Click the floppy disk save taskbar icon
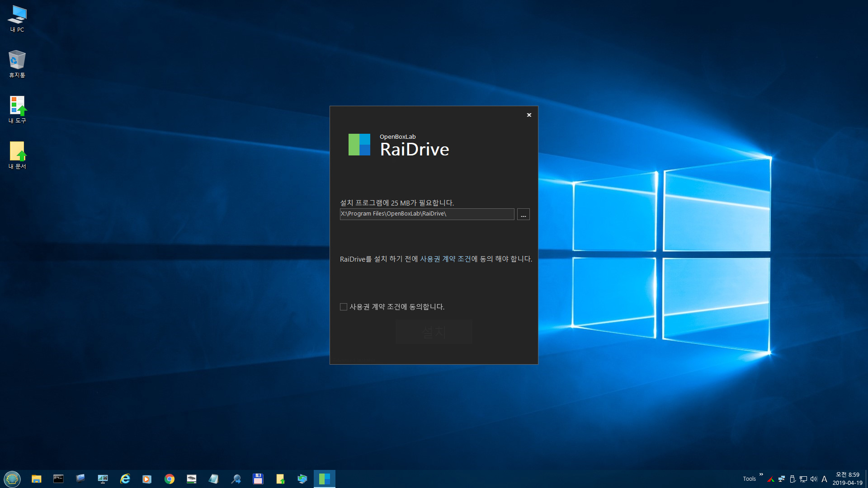 click(x=258, y=479)
